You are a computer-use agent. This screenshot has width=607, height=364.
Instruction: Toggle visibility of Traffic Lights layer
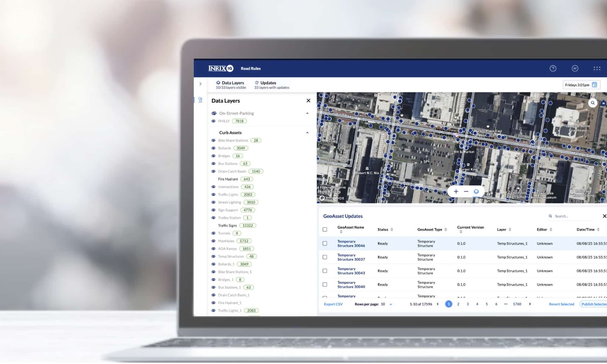(x=213, y=194)
